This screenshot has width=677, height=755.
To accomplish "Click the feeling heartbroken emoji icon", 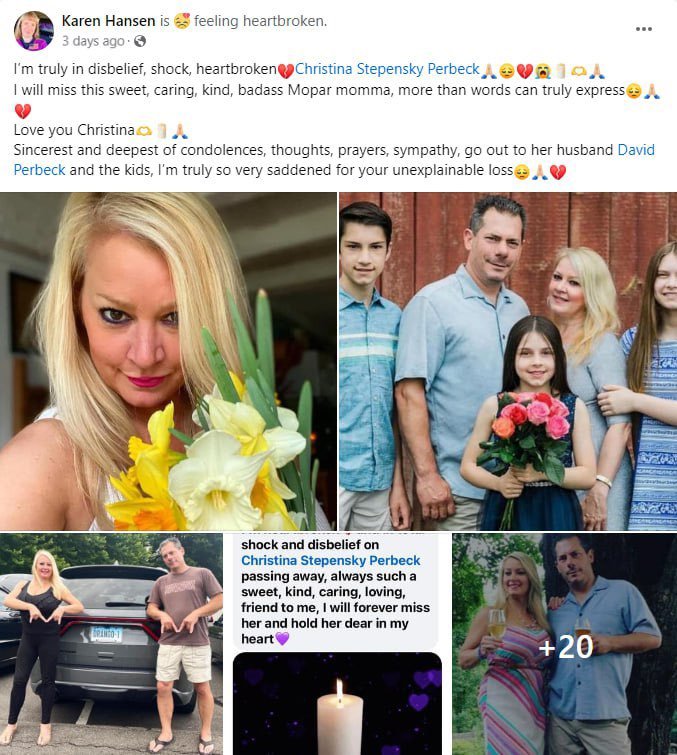I will coord(182,21).
